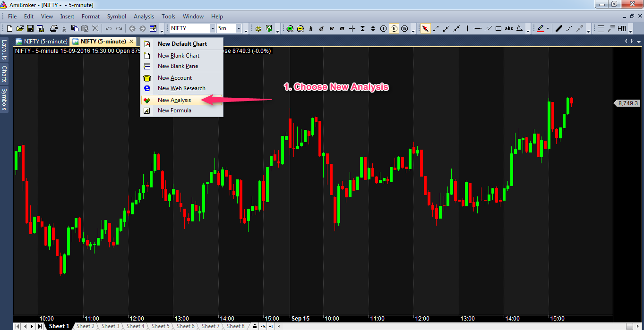This screenshot has width=644, height=330.
Task: Select the 15-minute interval circle button
Action: tap(404, 28)
